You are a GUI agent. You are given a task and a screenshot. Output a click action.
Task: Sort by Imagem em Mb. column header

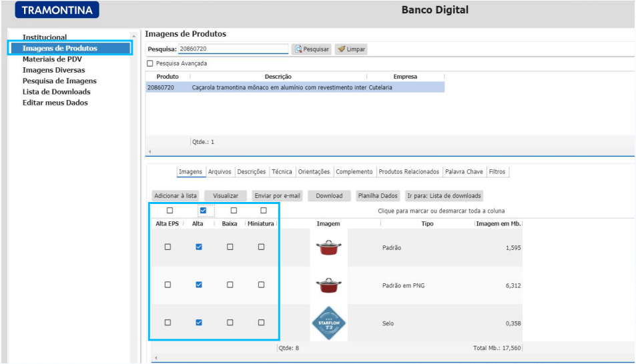[498, 224]
